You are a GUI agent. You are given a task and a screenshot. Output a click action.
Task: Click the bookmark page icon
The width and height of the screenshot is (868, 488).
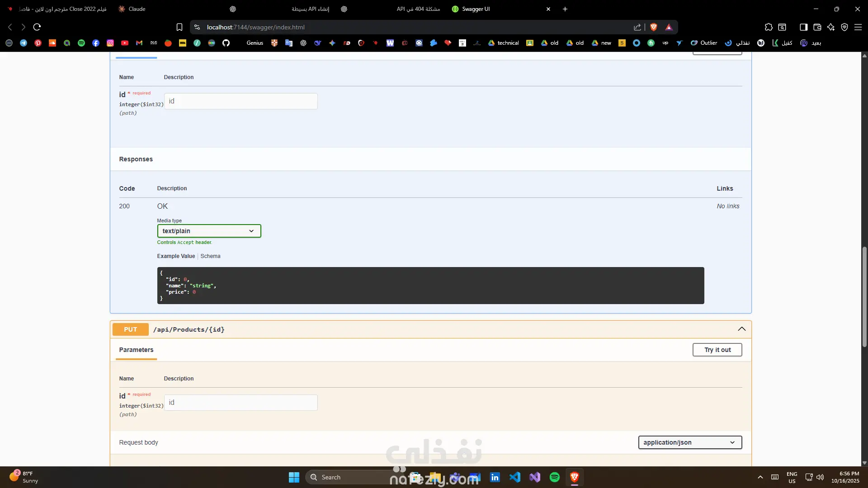coord(179,27)
